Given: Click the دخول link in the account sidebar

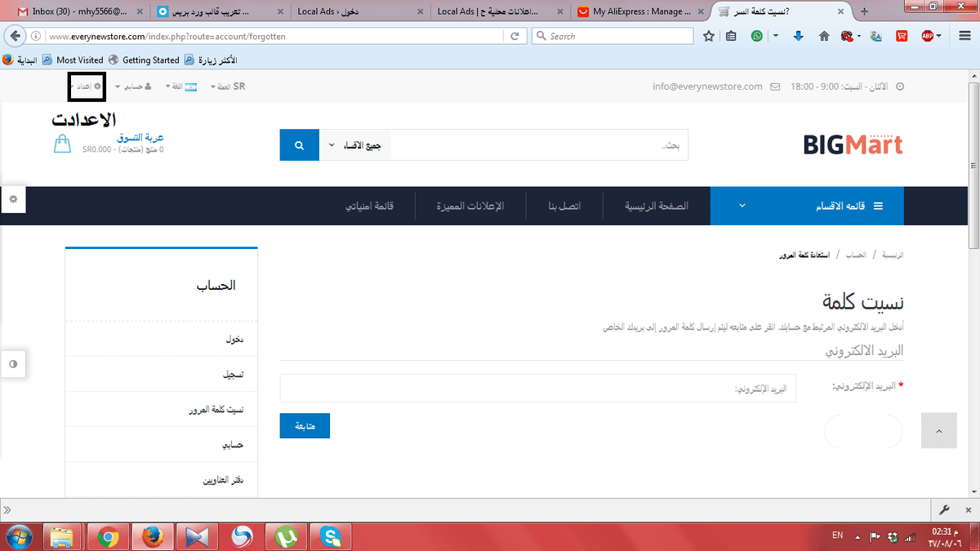Looking at the screenshot, I should [234, 338].
